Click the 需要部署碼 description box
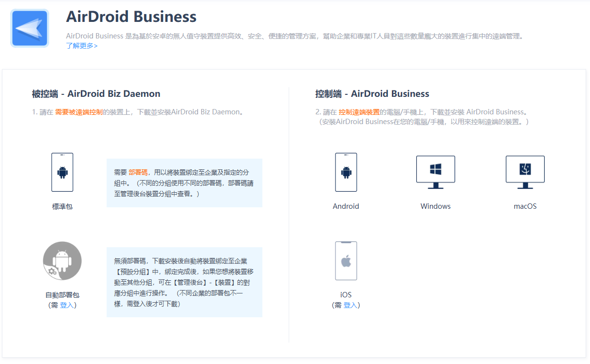Viewport: 590px width, 364px height. pyautogui.click(x=184, y=183)
